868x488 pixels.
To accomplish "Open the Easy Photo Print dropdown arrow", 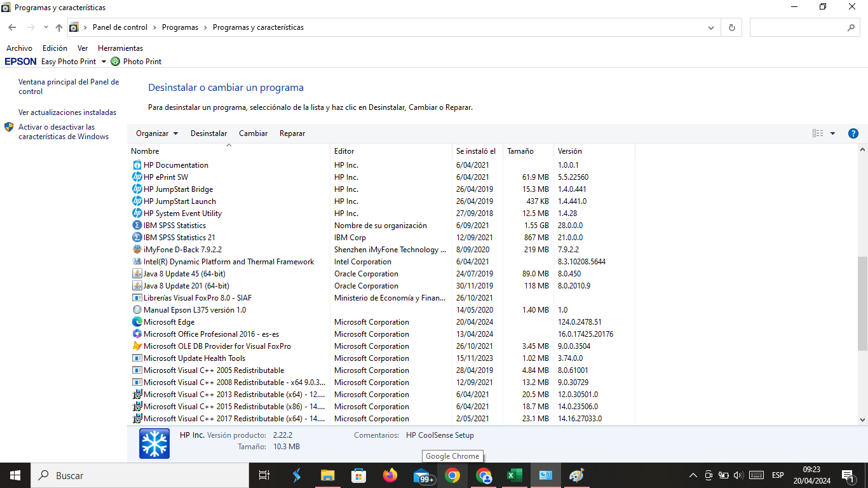I will (x=104, y=62).
